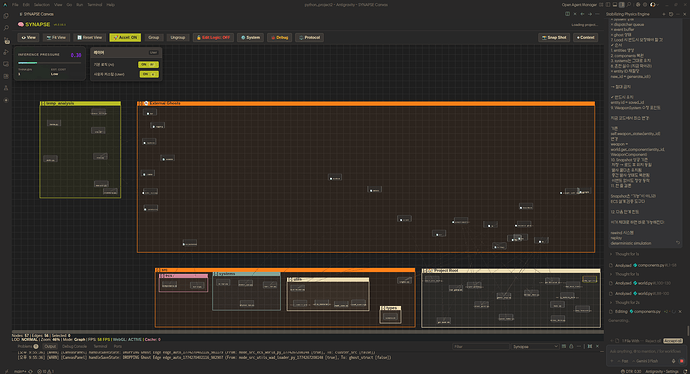Click the Snap Shot button
This screenshot has width=690, height=374.
coord(554,37)
